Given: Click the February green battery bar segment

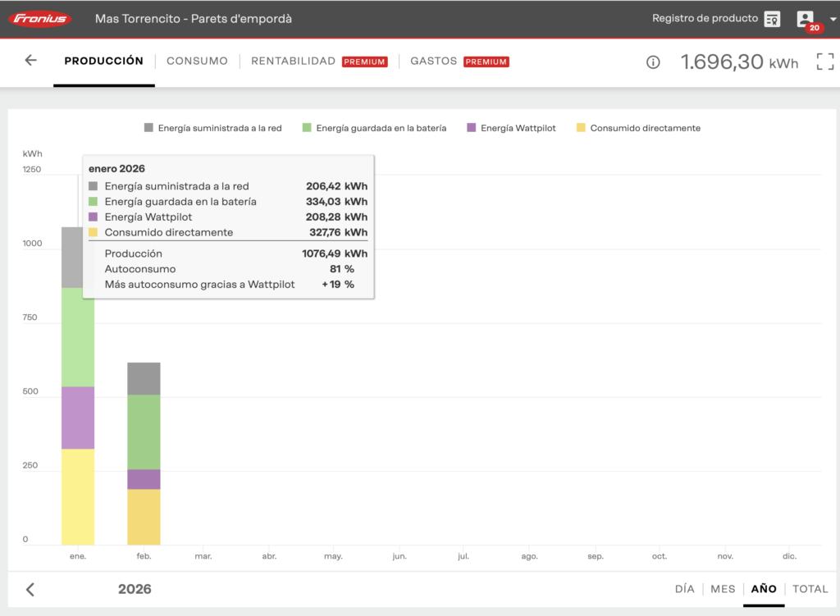Looking at the screenshot, I should pos(144,431).
